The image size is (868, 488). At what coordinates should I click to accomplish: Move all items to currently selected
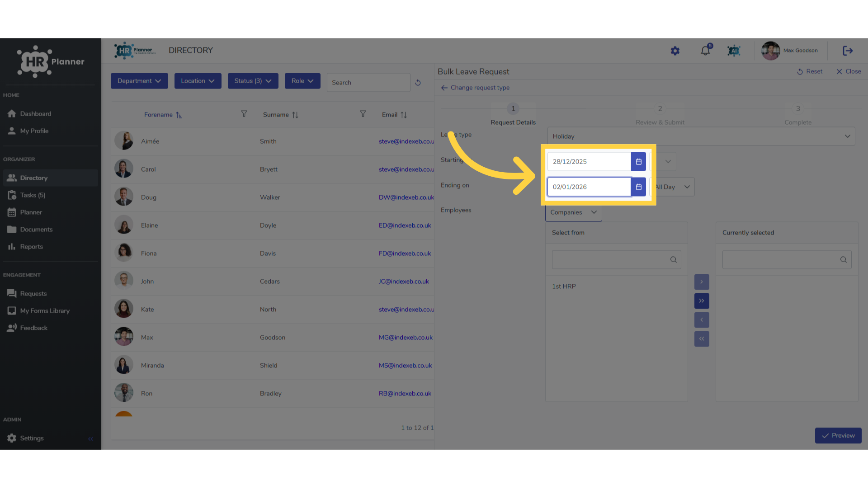click(702, 301)
